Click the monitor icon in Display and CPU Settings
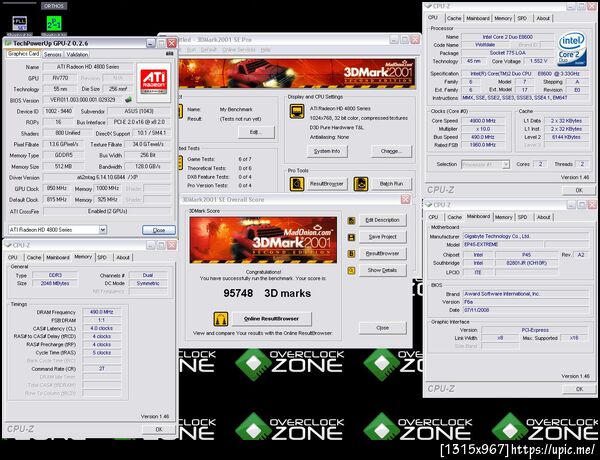Image resolution: width=600 pixels, height=460 pixels. (x=297, y=111)
